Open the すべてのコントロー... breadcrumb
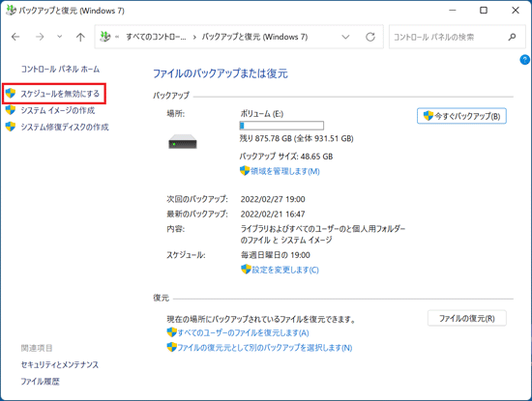This screenshot has height=401, width=532. [156, 37]
